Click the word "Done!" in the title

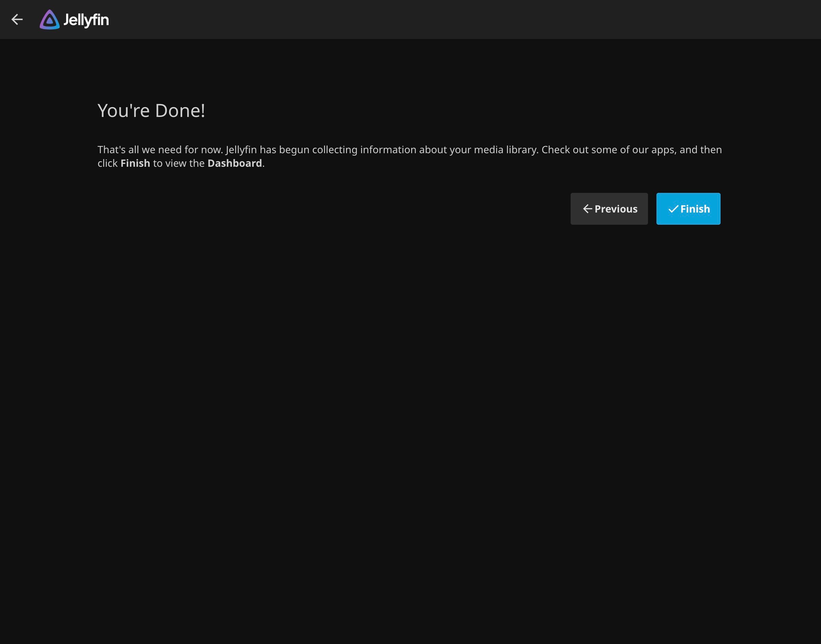click(180, 110)
